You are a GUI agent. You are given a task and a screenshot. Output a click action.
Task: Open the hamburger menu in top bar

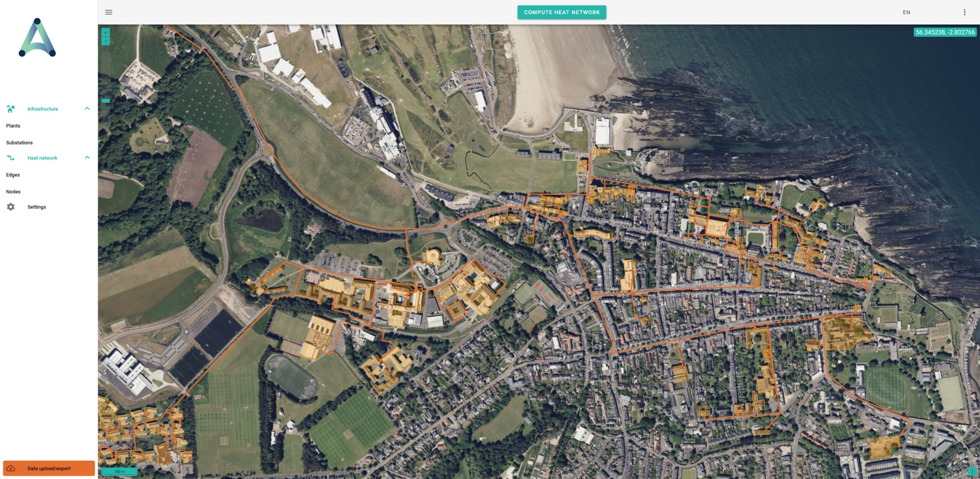click(x=109, y=12)
